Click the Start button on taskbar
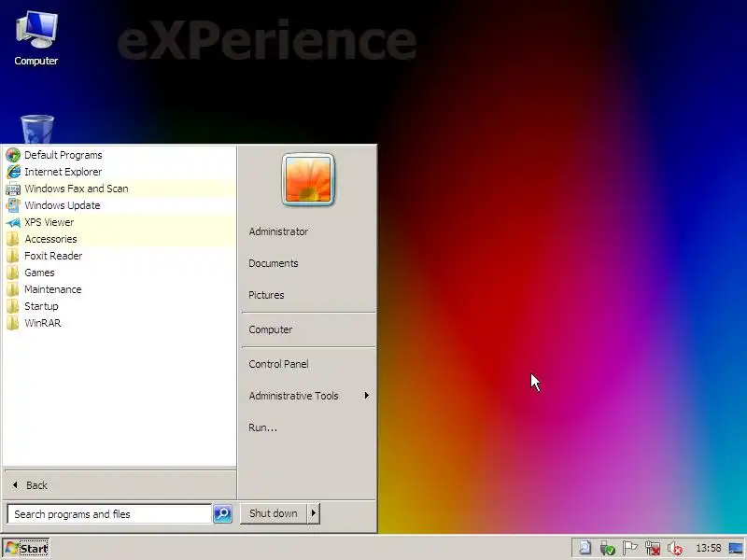 click(x=26, y=549)
